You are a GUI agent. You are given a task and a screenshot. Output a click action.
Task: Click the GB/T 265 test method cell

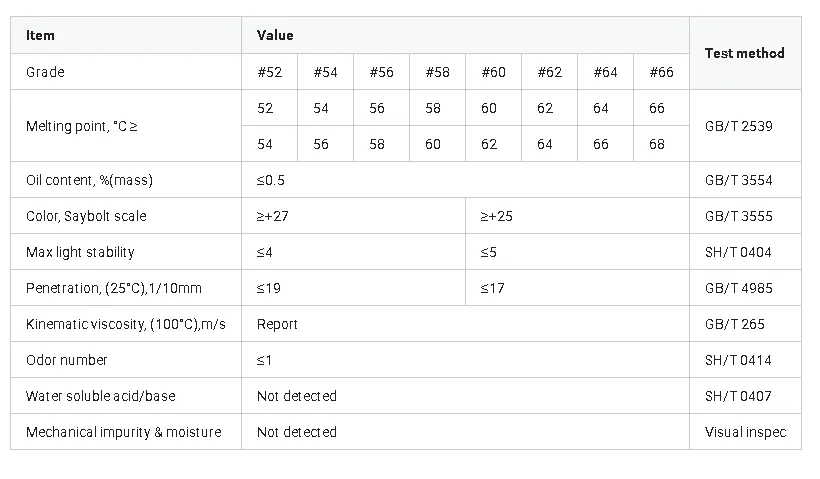734,324
